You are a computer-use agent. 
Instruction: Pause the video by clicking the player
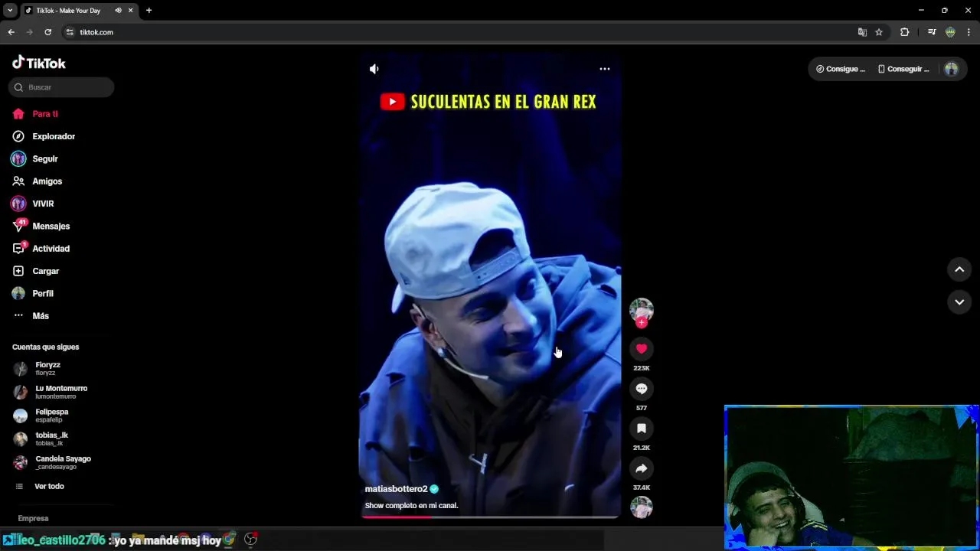click(490, 287)
